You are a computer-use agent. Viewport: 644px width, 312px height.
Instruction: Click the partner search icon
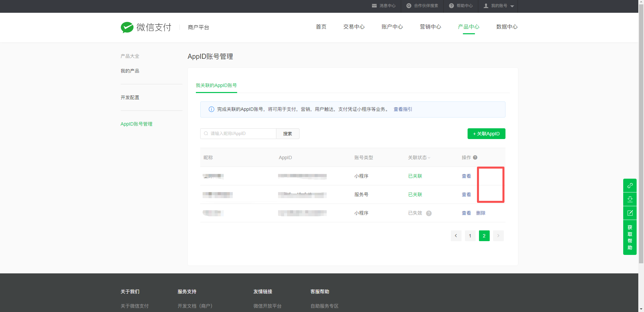[x=409, y=6]
